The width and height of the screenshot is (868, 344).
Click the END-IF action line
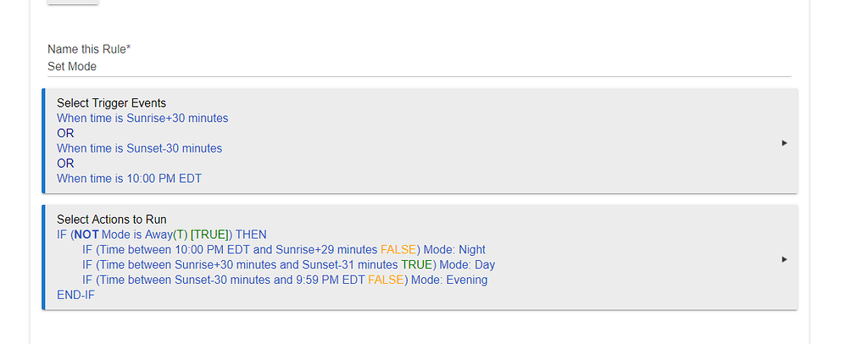75,296
